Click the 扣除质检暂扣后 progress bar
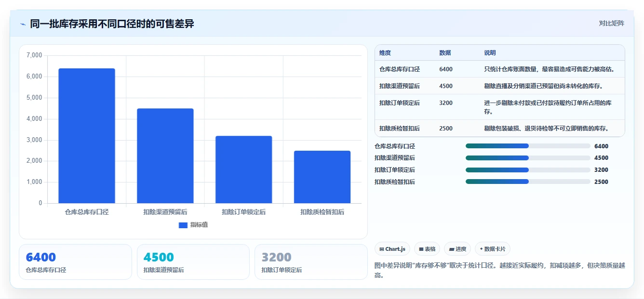Viewport: 644px width, 299px height. [528, 182]
